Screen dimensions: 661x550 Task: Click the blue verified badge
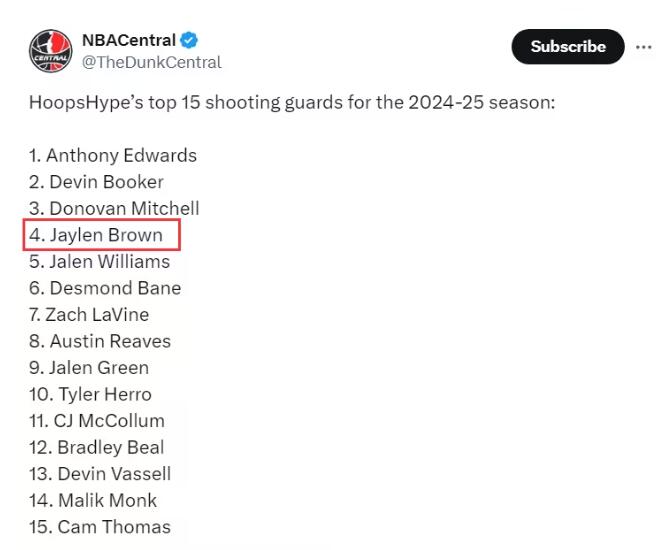[x=189, y=40]
